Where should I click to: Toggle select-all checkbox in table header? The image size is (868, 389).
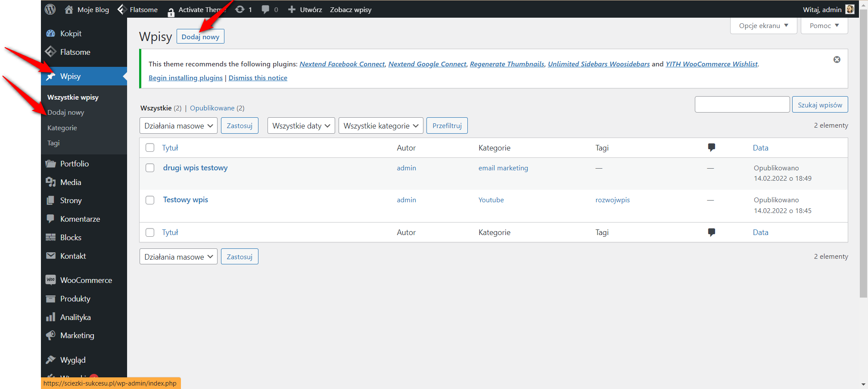pyautogui.click(x=150, y=147)
